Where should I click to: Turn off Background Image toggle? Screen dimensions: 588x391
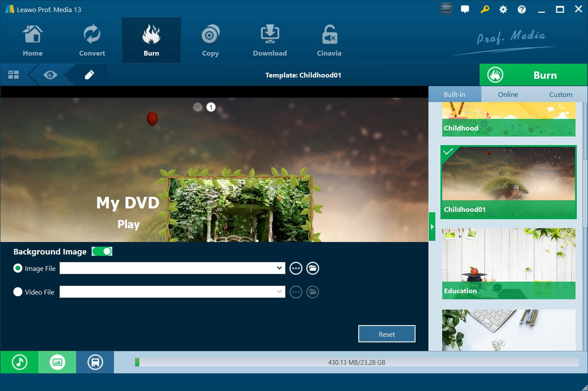click(x=102, y=251)
